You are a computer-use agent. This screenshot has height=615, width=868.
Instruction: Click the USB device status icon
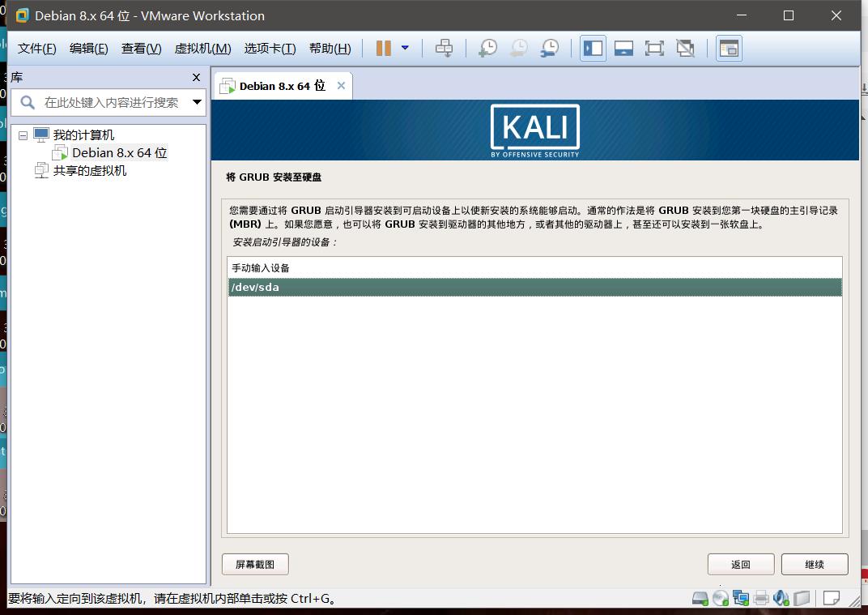[x=802, y=598]
